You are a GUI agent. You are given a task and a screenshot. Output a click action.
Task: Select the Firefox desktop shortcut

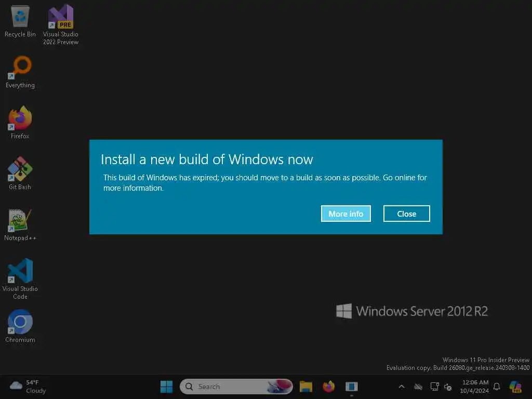coord(20,123)
